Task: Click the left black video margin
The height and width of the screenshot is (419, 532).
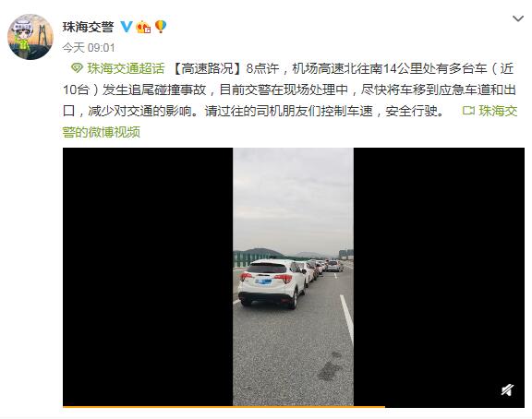Action: [x=148, y=277]
